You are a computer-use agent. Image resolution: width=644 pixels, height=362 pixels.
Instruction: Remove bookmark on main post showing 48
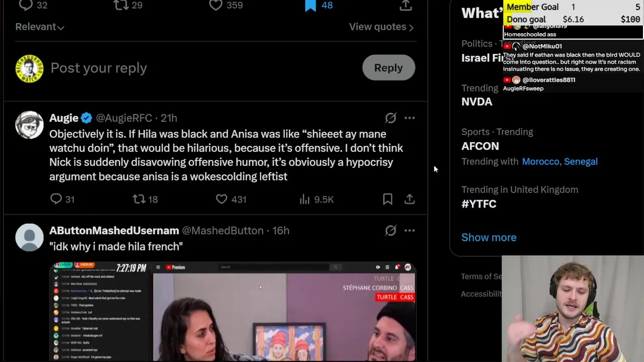310,5
